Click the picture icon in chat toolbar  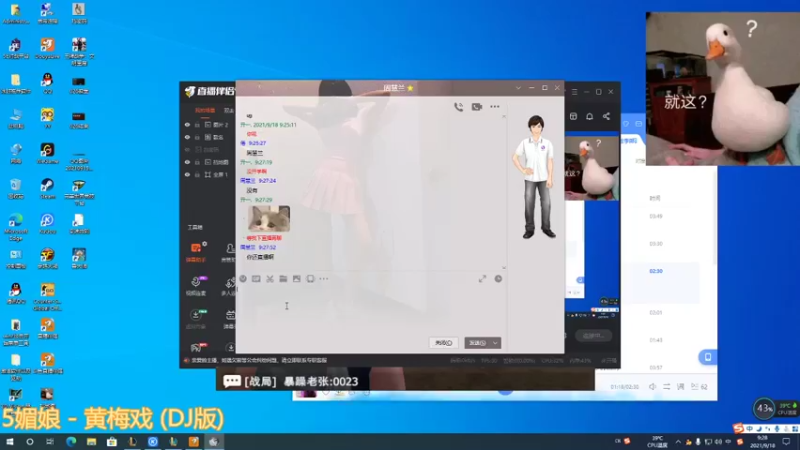296,279
